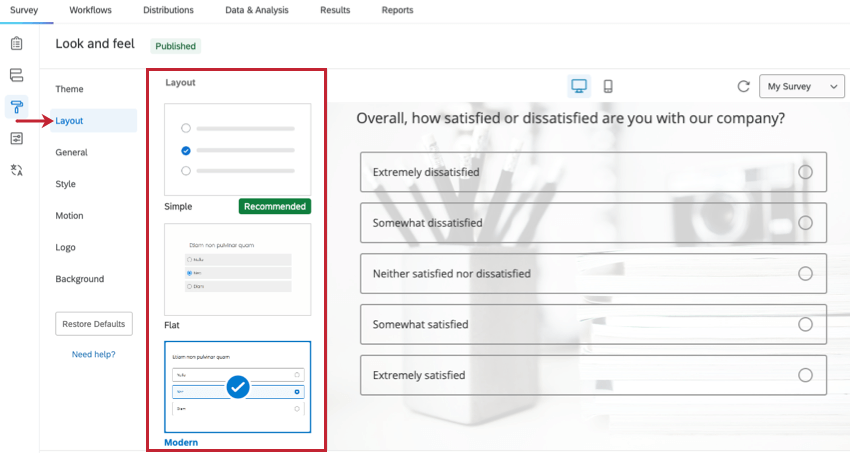850x453 pixels.
Task: Open the Survey flow icon in the sidebar
Action: click(x=17, y=75)
